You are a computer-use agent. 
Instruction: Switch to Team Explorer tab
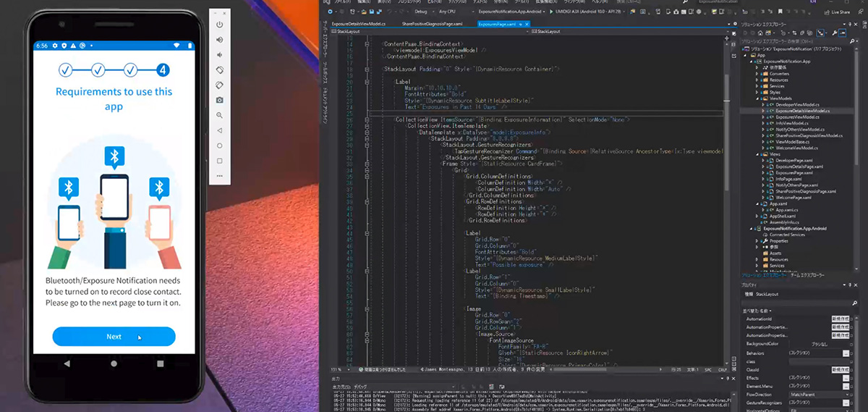coord(808,275)
